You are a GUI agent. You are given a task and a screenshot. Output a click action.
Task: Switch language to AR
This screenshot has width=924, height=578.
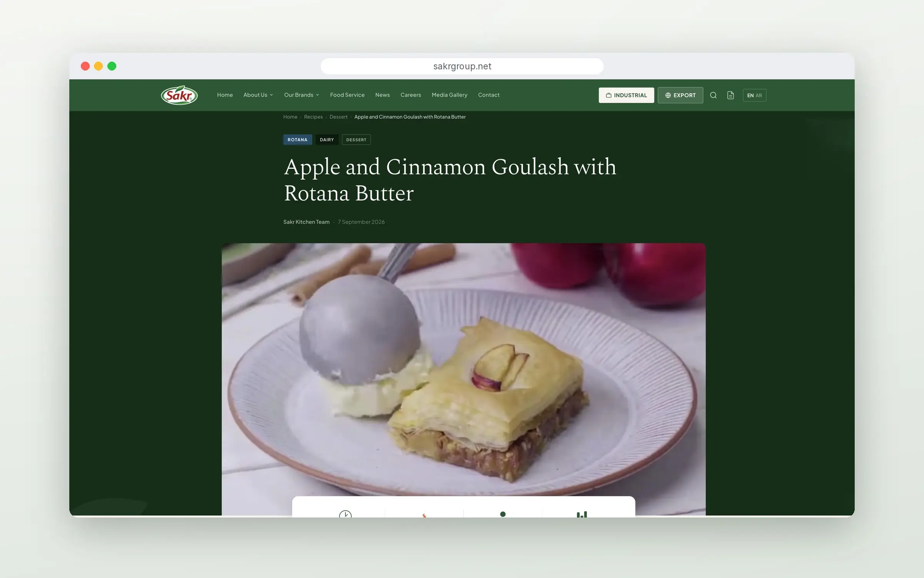[x=758, y=96]
